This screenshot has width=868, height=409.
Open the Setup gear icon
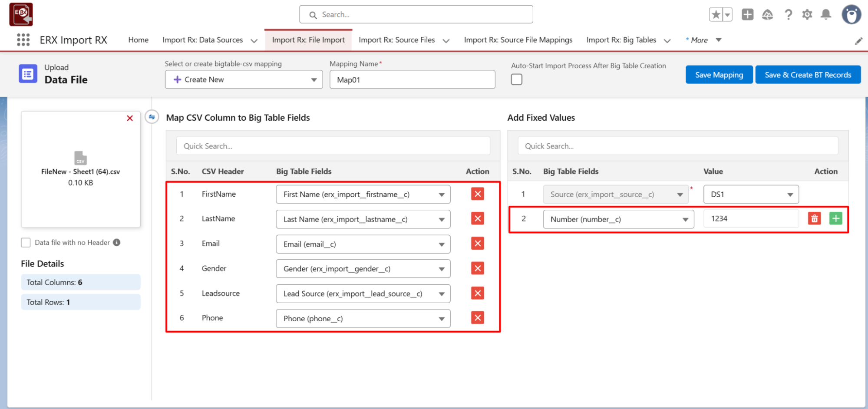click(807, 15)
